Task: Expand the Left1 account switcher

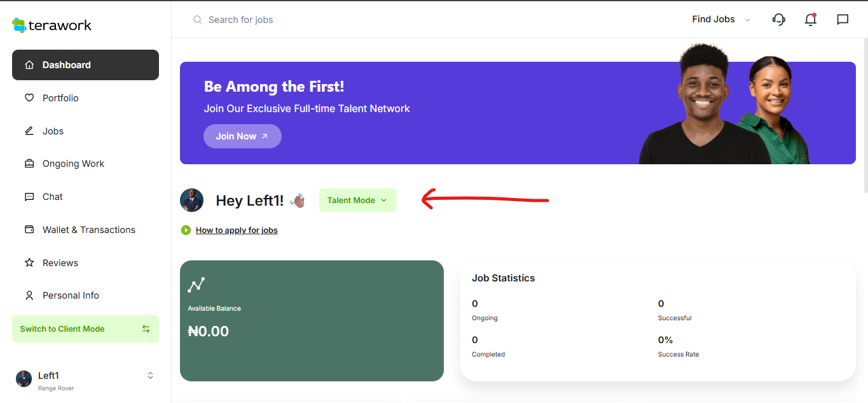Action: 150,376
